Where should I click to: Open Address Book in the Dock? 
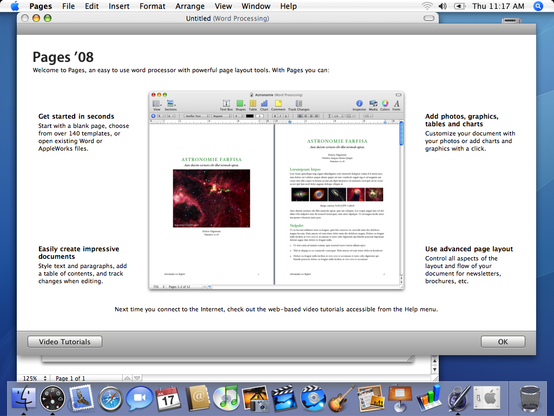pos(197,398)
